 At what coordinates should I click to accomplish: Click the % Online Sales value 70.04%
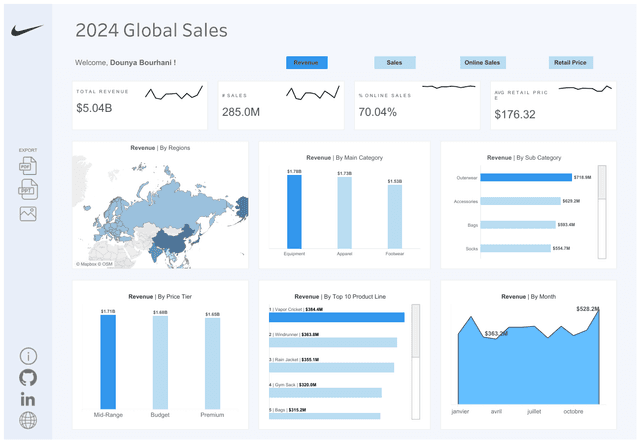(378, 112)
